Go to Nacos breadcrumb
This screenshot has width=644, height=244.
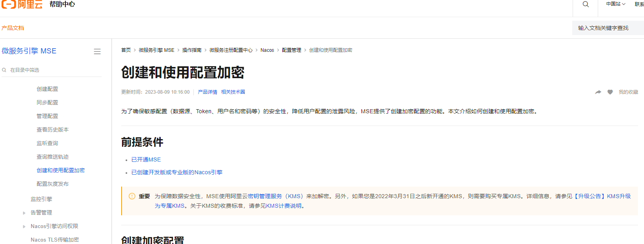click(x=267, y=50)
